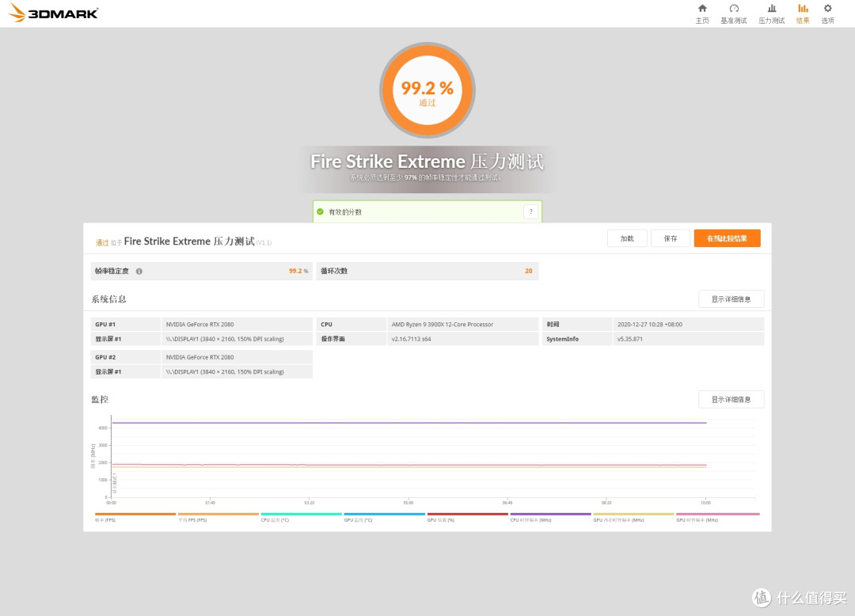Click the 2020-12-27 10:28 time value
This screenshot has width=855, height=616.
coord(649,325)
